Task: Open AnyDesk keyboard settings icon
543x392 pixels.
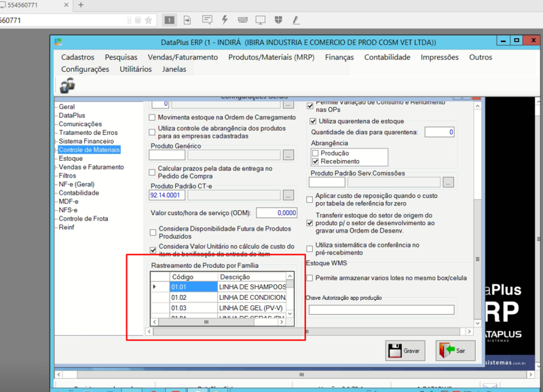Action: pyautogui.click(x=242, y=20)
